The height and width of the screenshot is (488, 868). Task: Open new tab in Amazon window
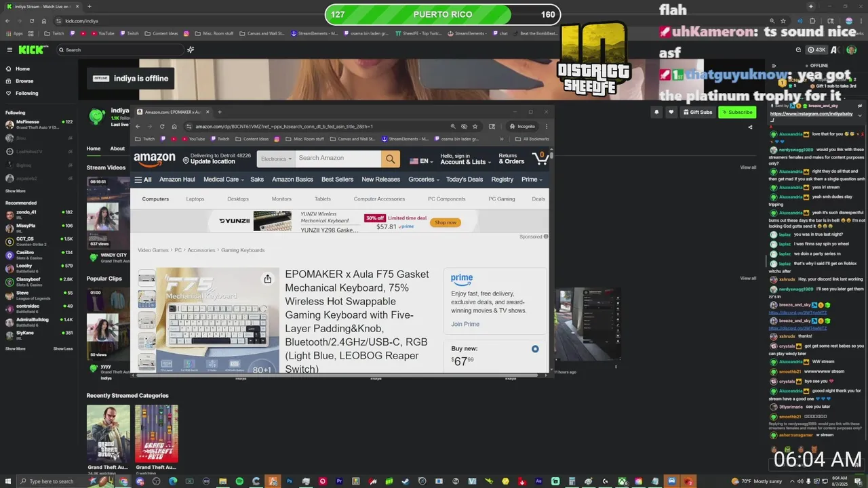[220, 112]
